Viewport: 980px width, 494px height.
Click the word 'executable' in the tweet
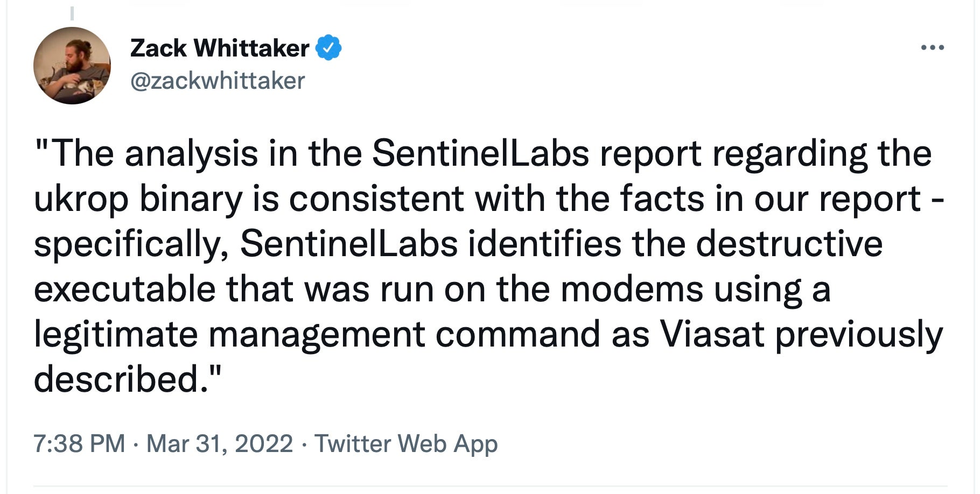[124, 289]
